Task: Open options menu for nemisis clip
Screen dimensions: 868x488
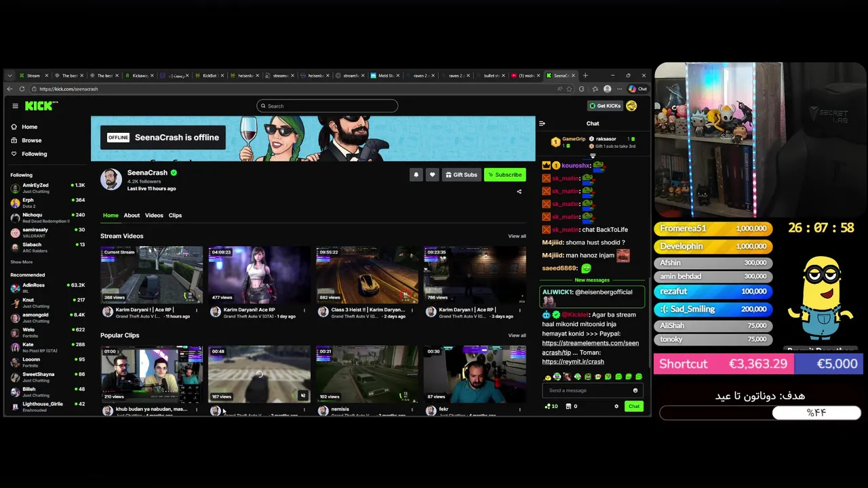Action: pyautogui.click(x=412, y=409)
